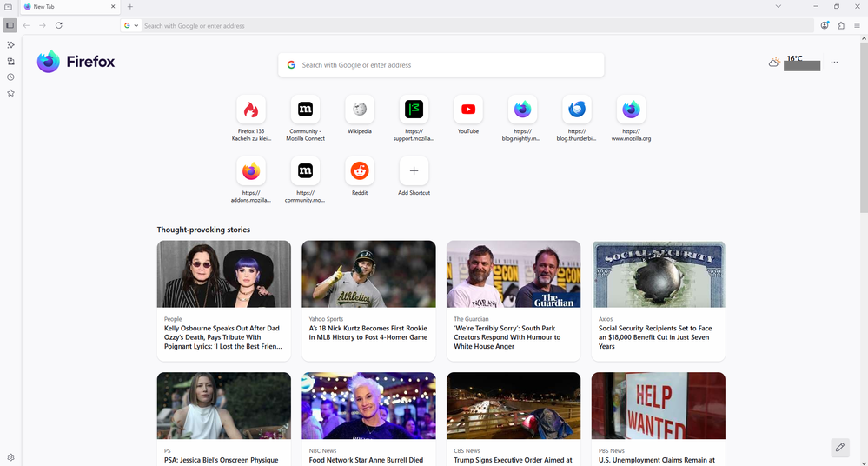Click the page vertical scrollbar thumb
This screenshot has width=868, height=466.
[x=863, y=126]
